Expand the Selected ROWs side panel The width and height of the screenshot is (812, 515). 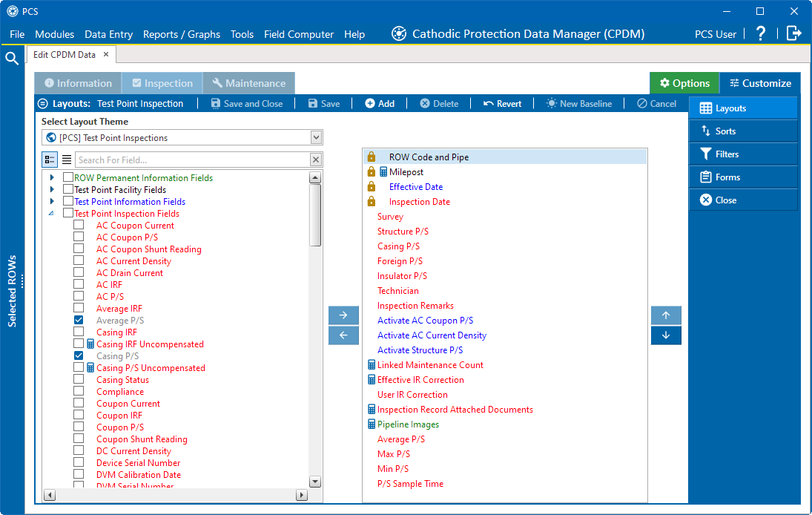tap(13, 290)
